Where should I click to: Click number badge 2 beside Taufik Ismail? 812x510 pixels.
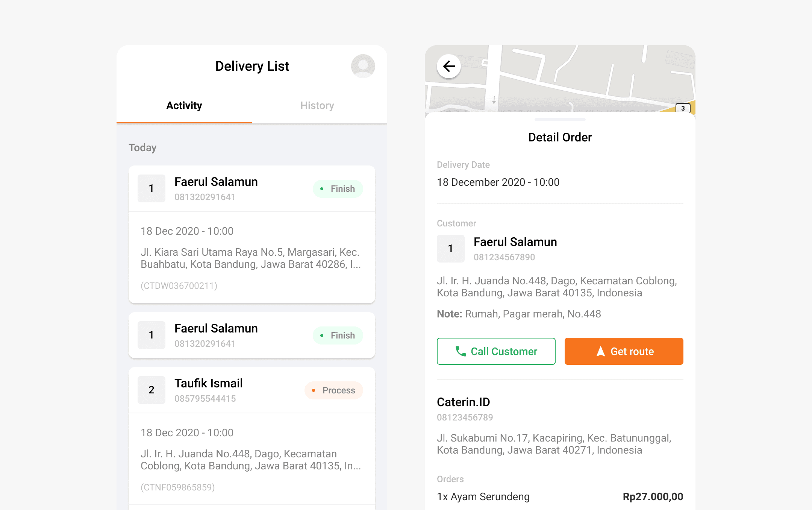click(x=151, y=390)
